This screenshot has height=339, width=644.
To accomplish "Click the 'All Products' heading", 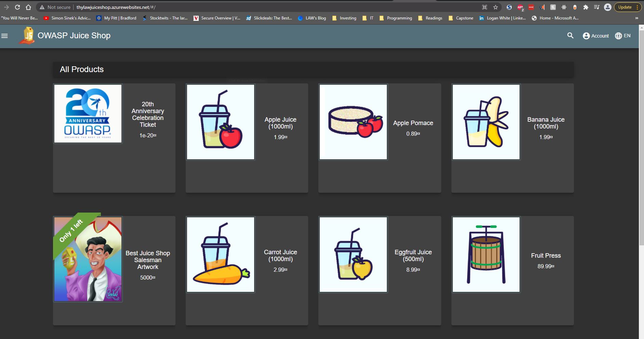I will 82,69.
